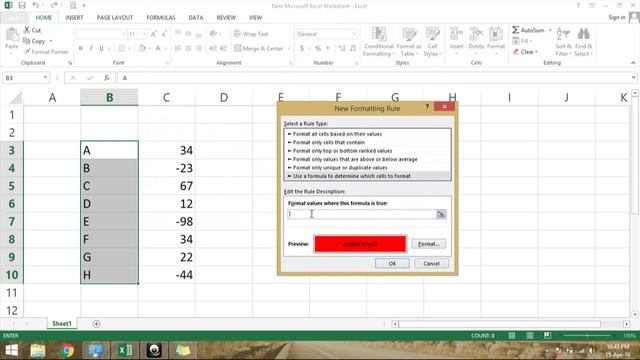Open the General number format dropdown
This screenshot has height=360, width=640.
coord(354,34)
